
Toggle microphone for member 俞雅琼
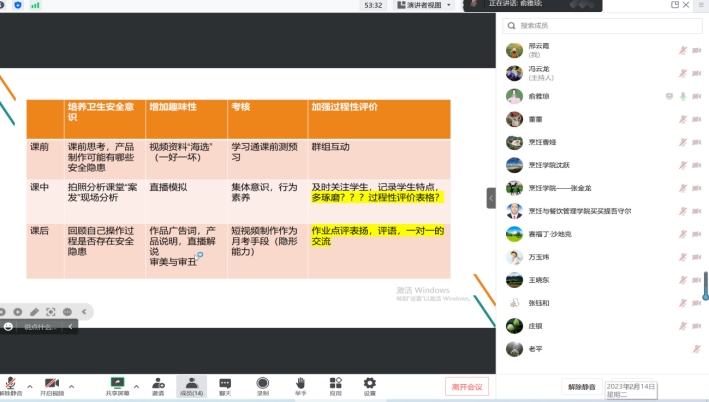(x=683, y=96)
